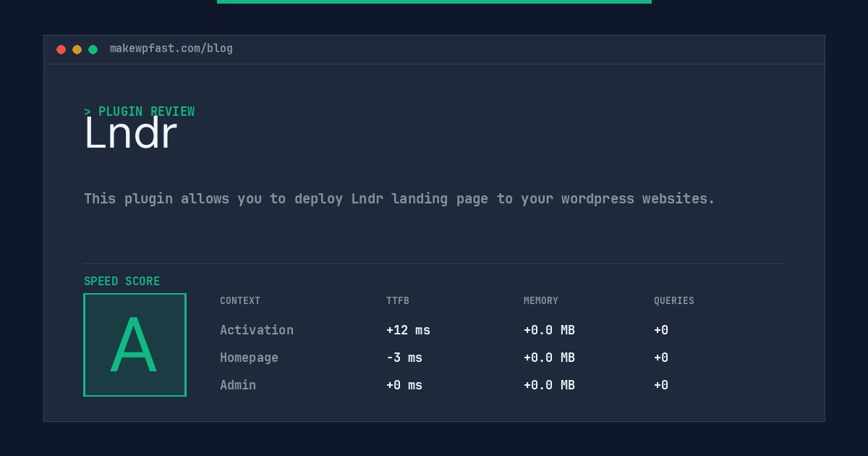Click the "SPEED SCORE" label
This screenshot has height=456, width=868.
(x=122, y=282)
